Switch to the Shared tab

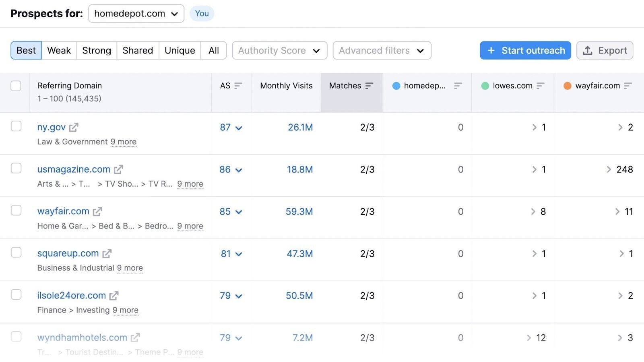point(138,51)
